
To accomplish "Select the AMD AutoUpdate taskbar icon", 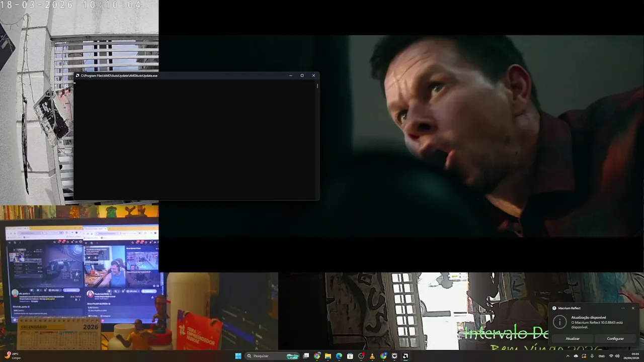I will pos(406,356).
